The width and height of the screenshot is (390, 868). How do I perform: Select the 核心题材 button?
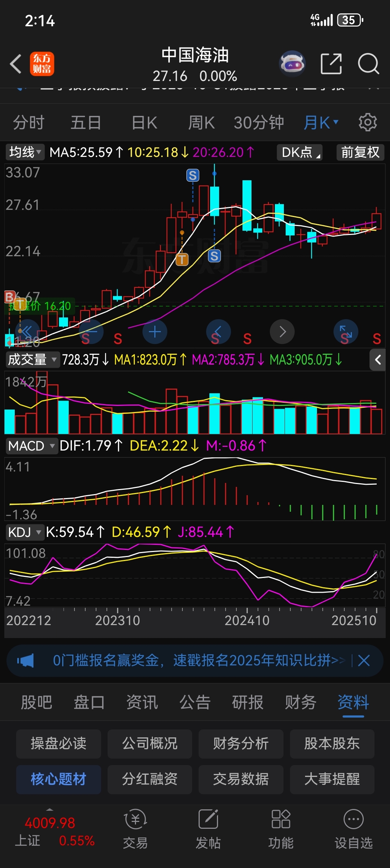pos(59,779)
